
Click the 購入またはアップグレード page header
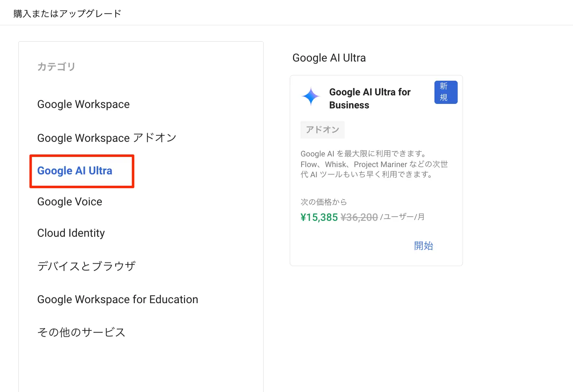(67, 13)
